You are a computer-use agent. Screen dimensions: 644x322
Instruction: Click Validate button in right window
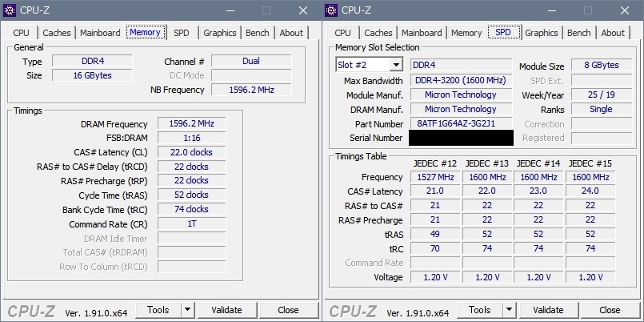(x=548, y=310)
